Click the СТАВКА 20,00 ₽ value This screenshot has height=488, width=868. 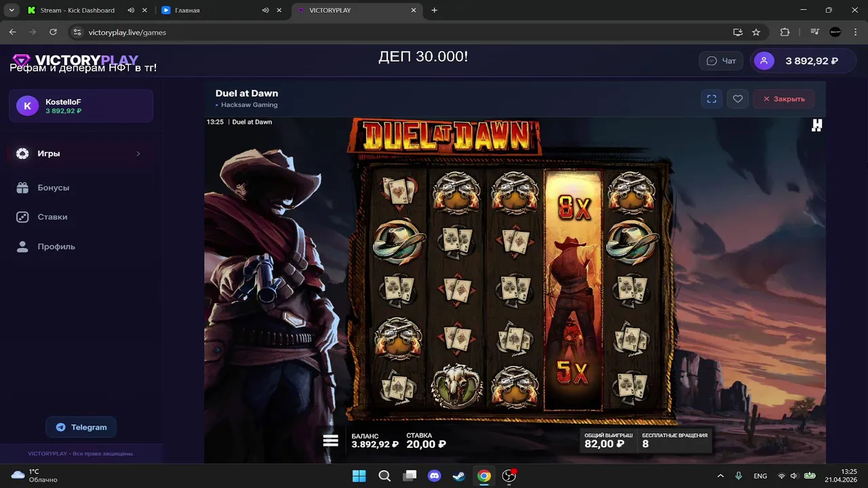coord(426,445)
